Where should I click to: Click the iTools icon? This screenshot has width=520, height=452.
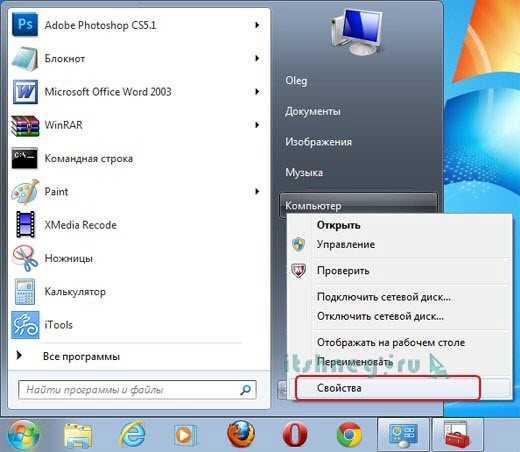click(25, 325)
